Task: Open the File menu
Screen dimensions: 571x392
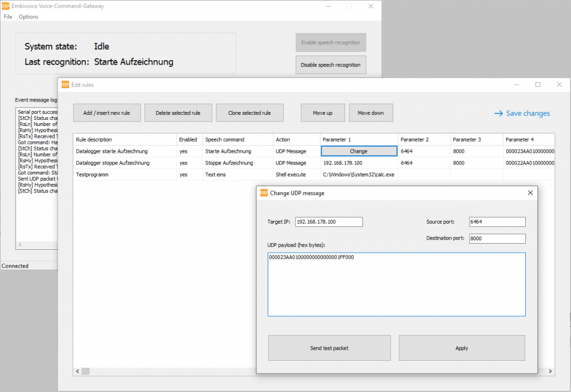Action: pyautogui.click(x=8, y=17)
